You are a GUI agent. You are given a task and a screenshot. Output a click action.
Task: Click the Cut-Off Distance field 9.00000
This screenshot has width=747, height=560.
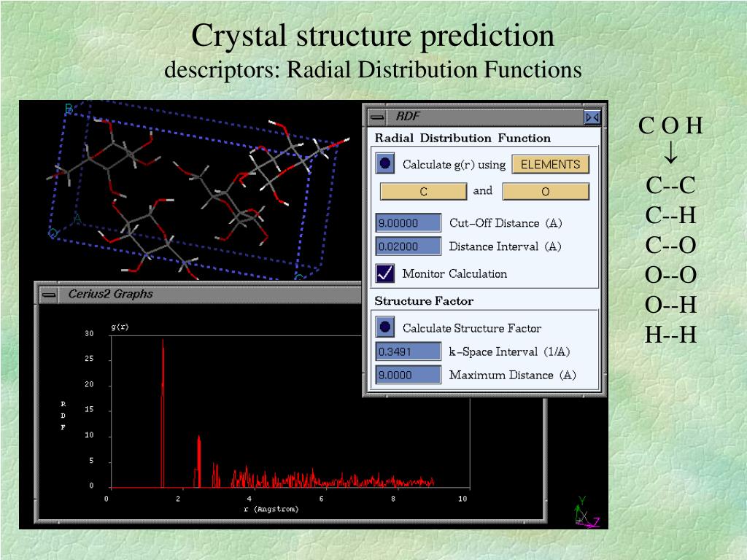coord(409,223)
